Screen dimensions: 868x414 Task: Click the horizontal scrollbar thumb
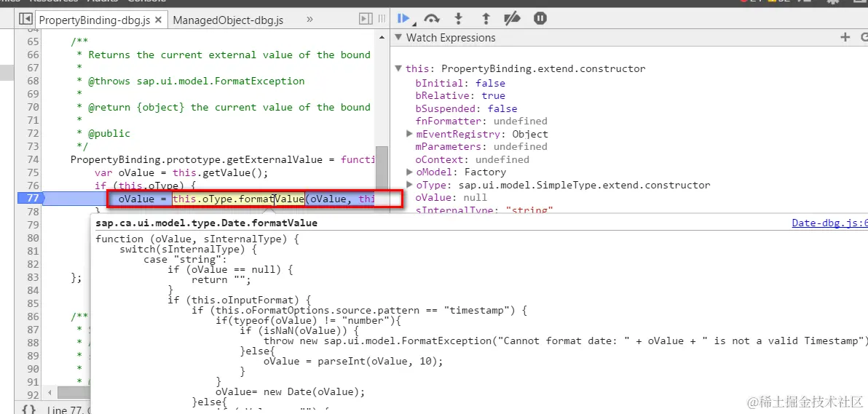pyautogui.click(x=74, y=392)
